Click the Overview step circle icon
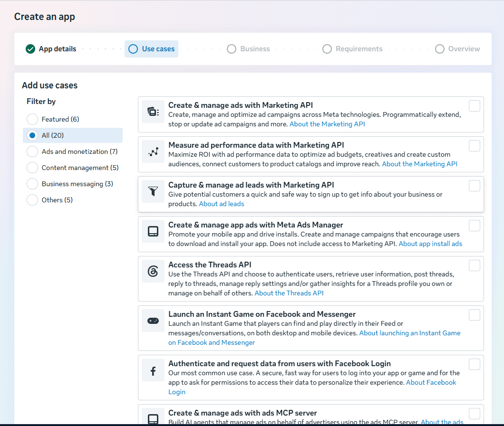 [x=440, y=49]
